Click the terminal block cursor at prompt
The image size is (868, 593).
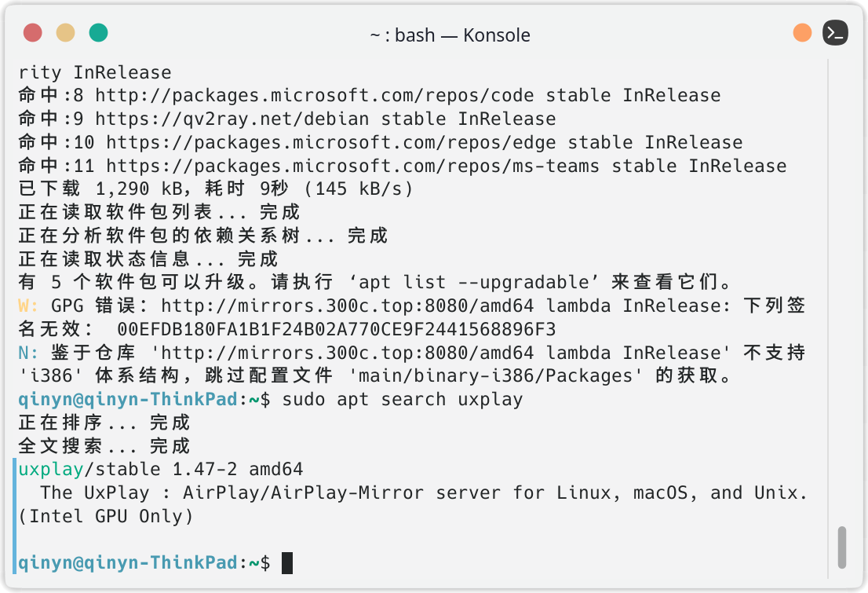(x=287, y=562)
